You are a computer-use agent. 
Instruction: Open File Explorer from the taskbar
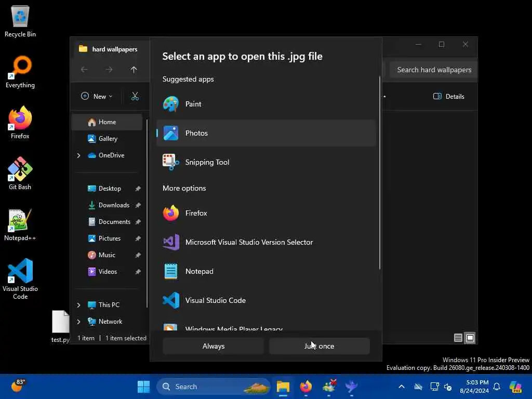click(x=283, y=387)
